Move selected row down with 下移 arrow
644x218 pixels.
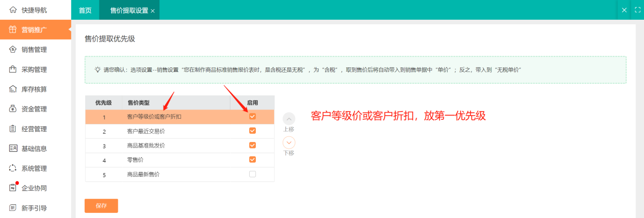[288, 142]
